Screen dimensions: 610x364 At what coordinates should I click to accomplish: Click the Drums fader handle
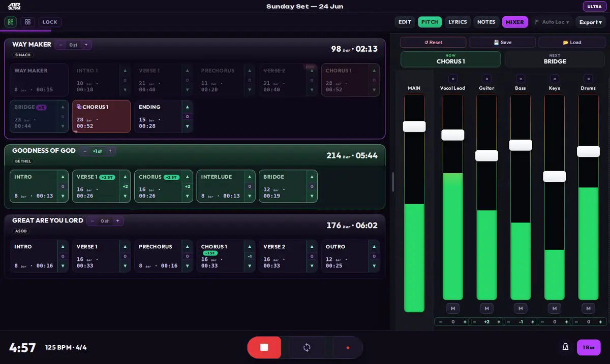(588, 151)
